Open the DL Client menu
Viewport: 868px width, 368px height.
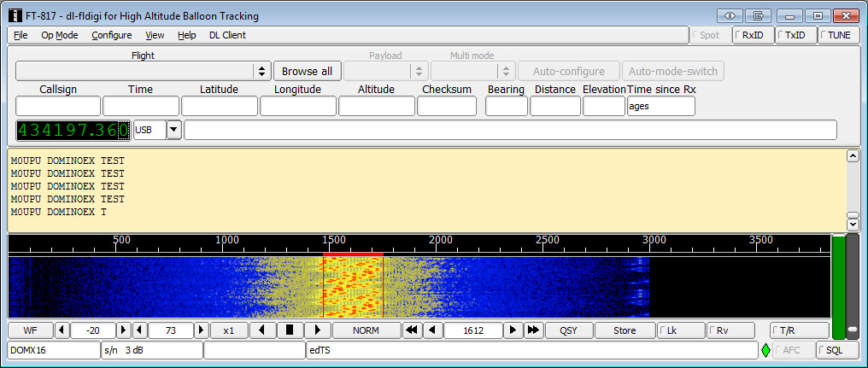[x=227, y=35]
